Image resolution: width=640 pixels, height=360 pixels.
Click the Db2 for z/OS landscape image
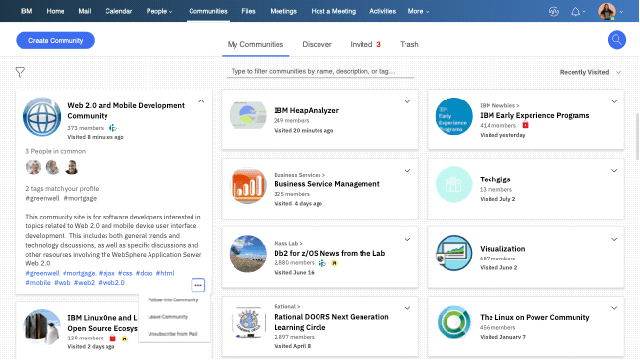pyautogui.click(x=248, y=254)
